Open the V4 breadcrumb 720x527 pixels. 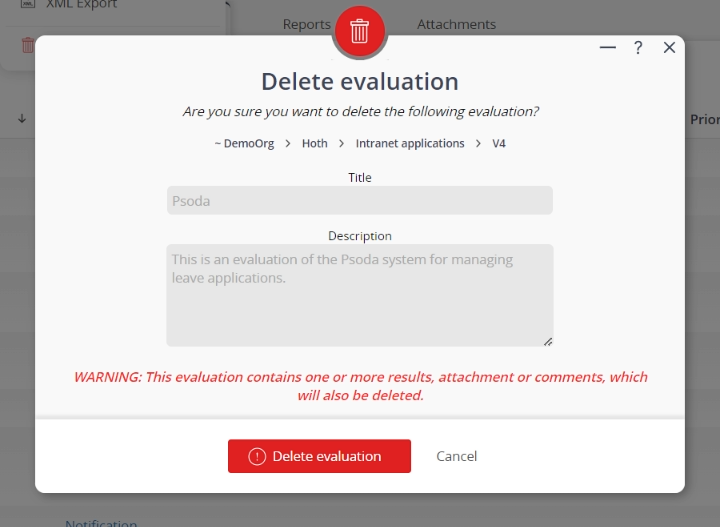pos(499,143)
